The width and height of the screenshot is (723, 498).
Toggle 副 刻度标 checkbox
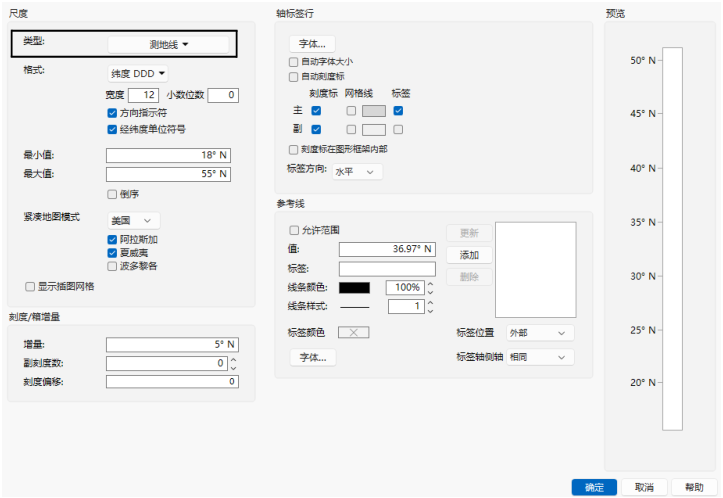[316, 130]
